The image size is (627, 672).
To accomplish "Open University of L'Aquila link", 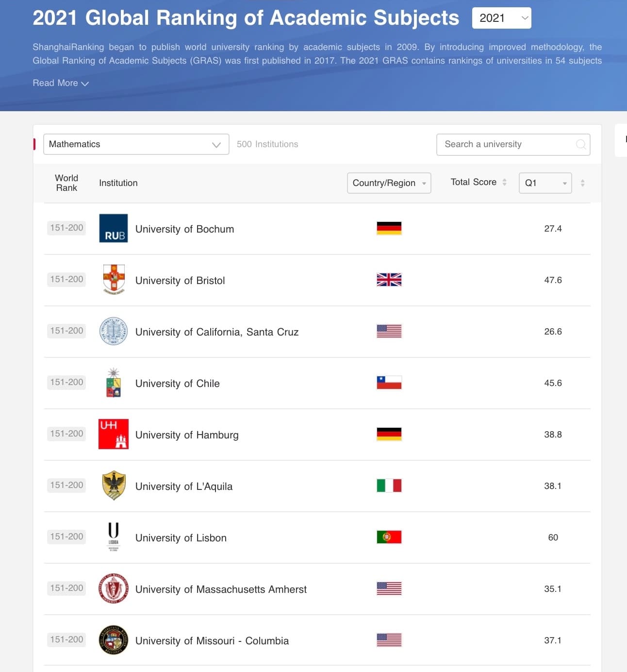I will [x=184, y=487].
